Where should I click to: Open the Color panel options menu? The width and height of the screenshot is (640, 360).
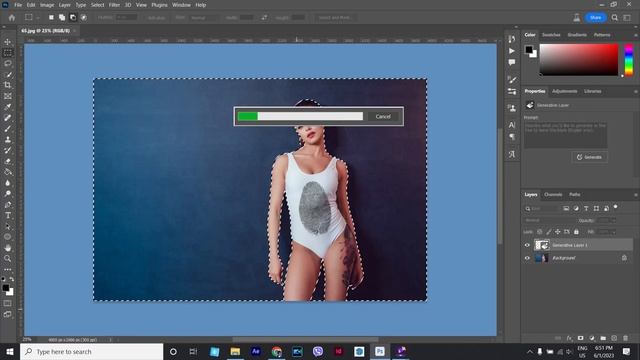636,36
